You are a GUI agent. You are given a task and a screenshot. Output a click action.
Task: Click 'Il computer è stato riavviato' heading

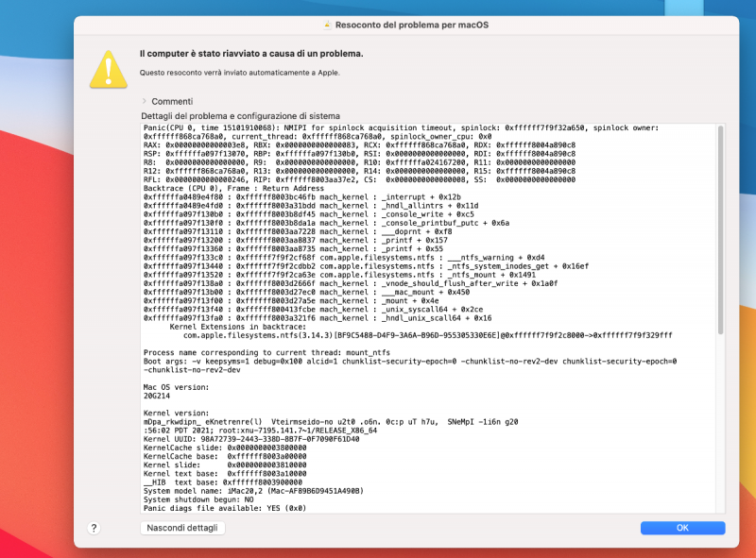click(x=251, y=54)
